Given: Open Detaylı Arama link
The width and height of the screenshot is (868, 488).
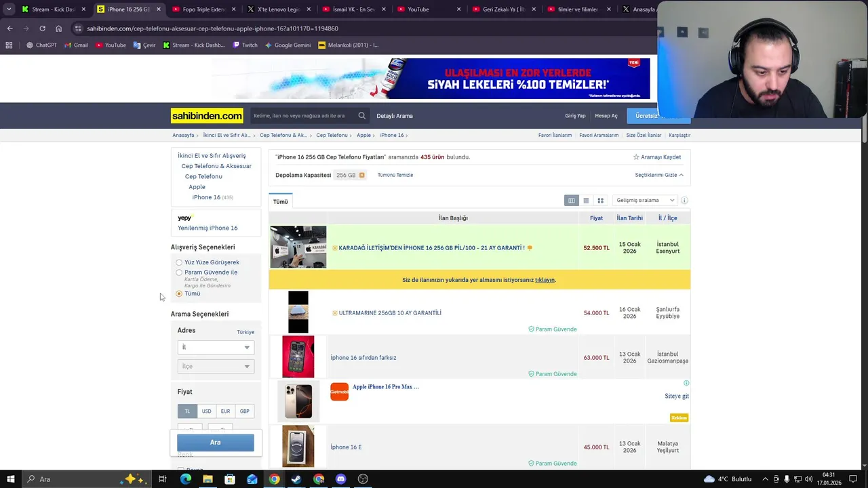Looking at the screenshot, I should coord(395,116).
